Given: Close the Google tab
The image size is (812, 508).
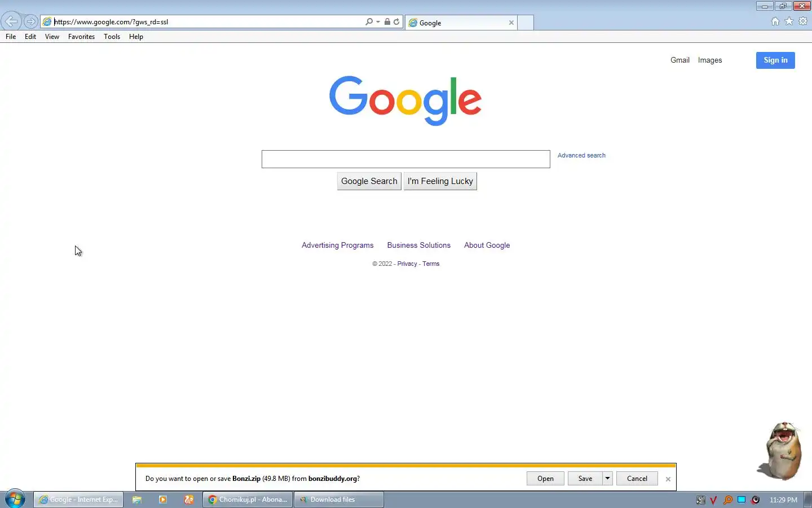Looking at the screenshot, I should 511,23.
